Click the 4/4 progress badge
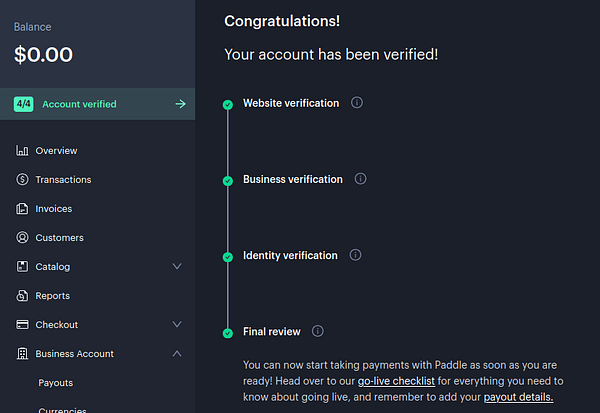The height and width of the screenshot is (413, 600). point(24,104)
